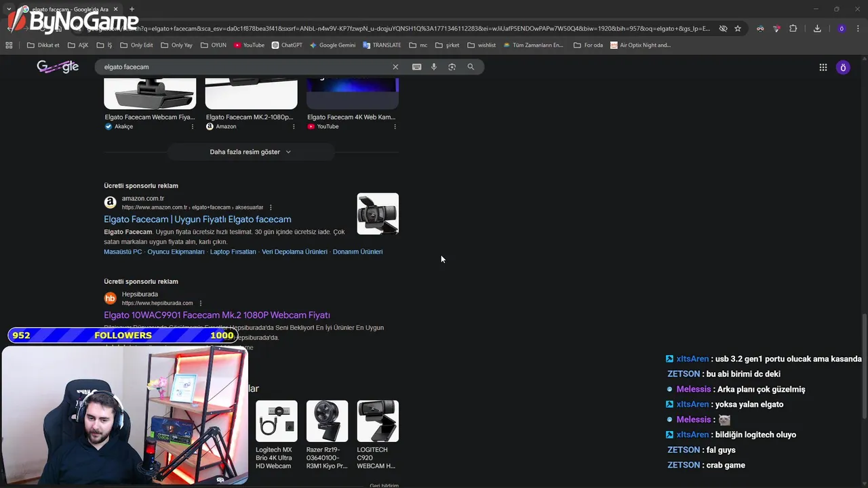The height and width of the screenshot is (488, 868).
Task: Follow the 'Donanım Ürünleri' sitelink
Action: [357, 251]
